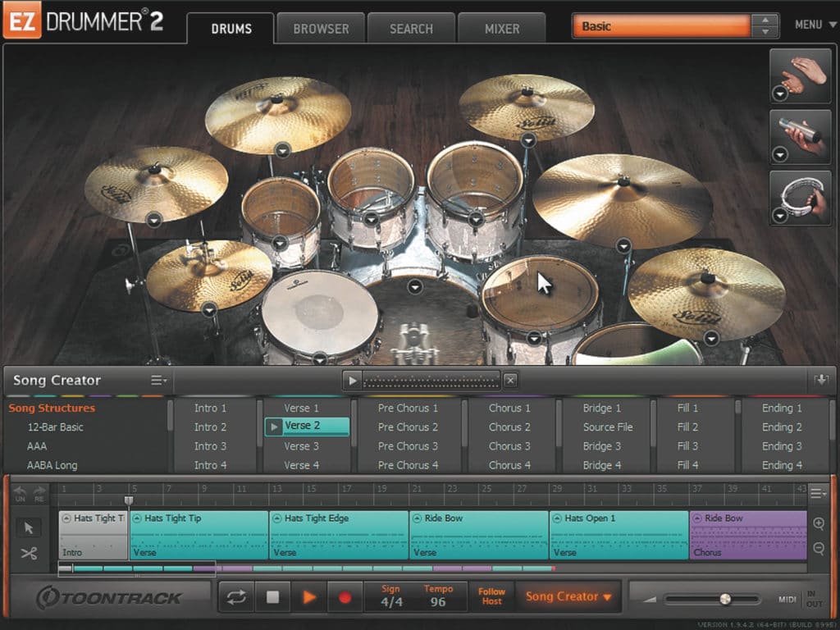Select the arrow pointer tool in the timeline
The width and height of the screenshot is (840, 630).
click(29, 528)
